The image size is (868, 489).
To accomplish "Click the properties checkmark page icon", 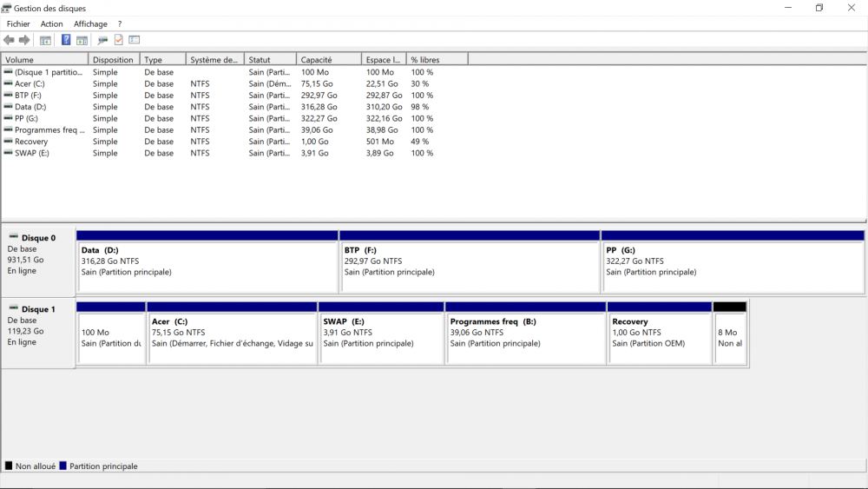I will [119, 40].
